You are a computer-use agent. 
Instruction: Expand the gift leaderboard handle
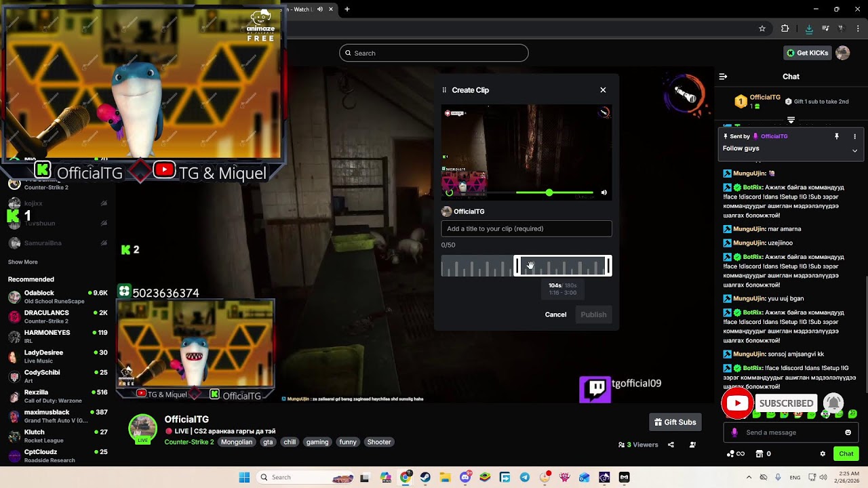791,120
